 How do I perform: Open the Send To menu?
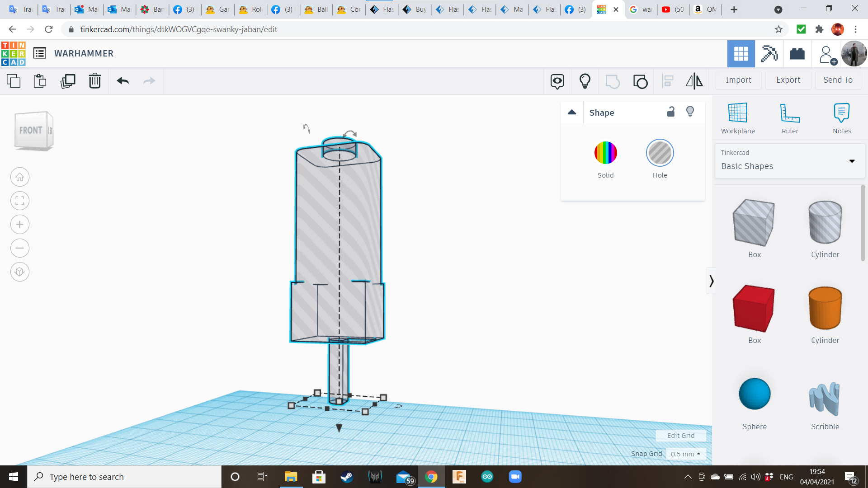point(838,80)
